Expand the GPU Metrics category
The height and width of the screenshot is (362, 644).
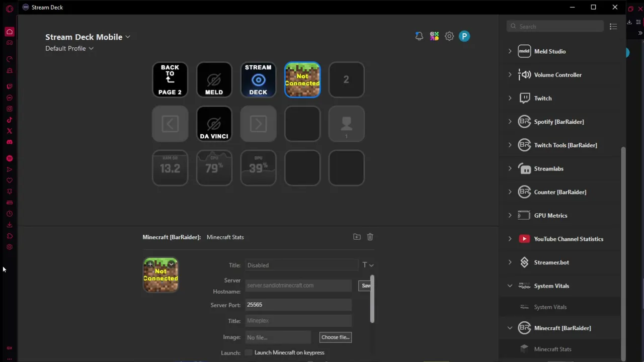(510, 215)
